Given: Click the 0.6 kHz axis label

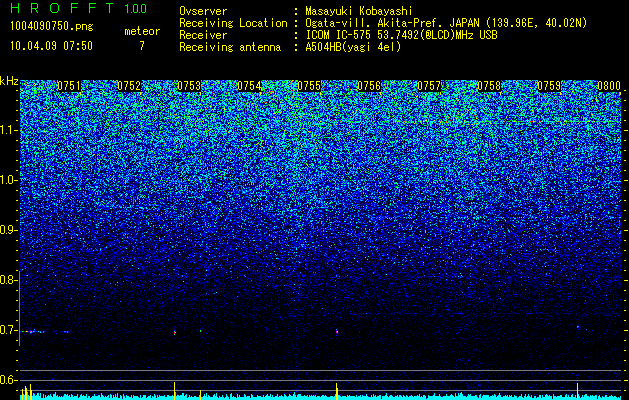Looking at the screenshot, I should pyautogui.click(x=9, y=380).
